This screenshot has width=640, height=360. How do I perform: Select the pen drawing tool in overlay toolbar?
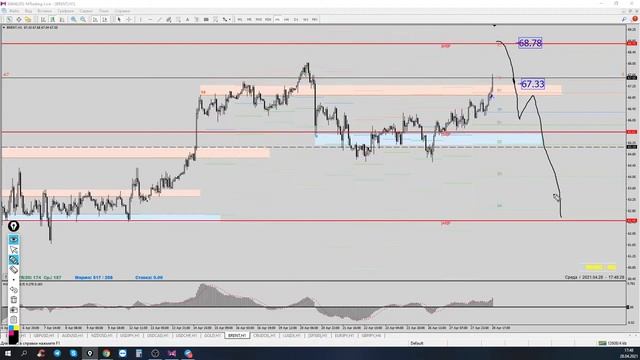point(13,260)
